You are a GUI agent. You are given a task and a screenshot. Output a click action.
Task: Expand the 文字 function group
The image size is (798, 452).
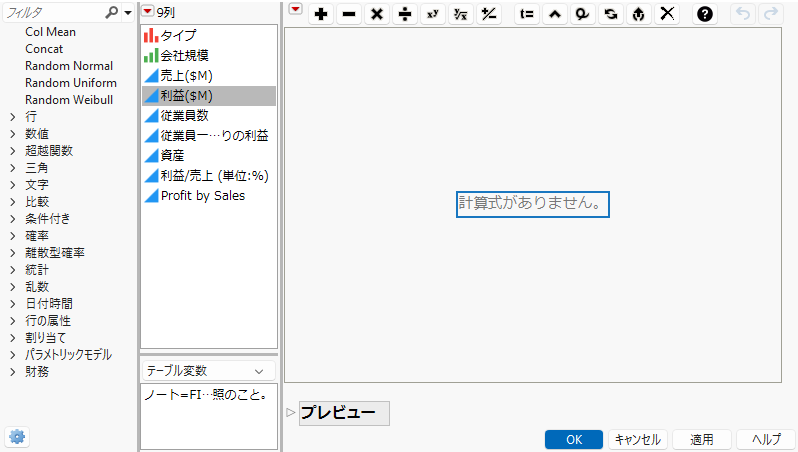tap(13, 185)
